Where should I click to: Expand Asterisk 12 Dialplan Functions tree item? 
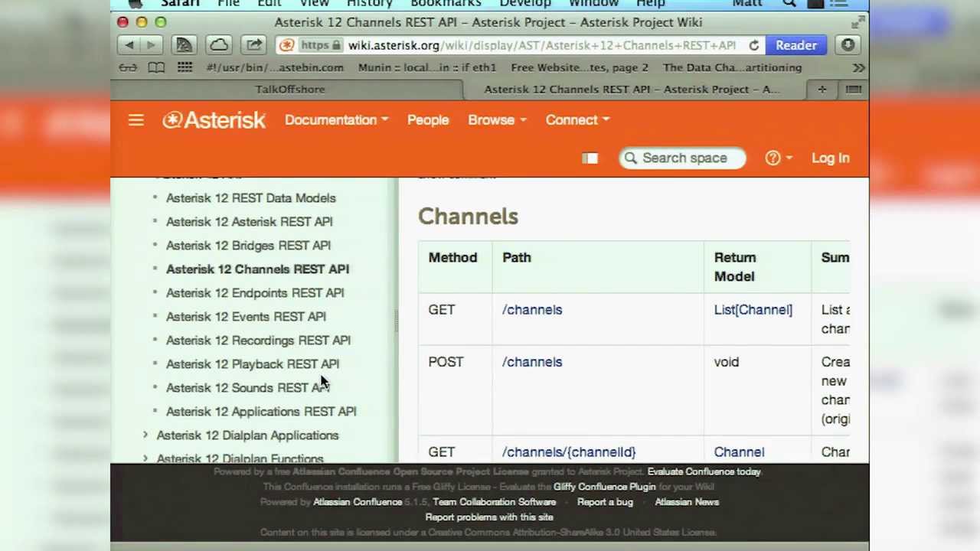[145, 458]
